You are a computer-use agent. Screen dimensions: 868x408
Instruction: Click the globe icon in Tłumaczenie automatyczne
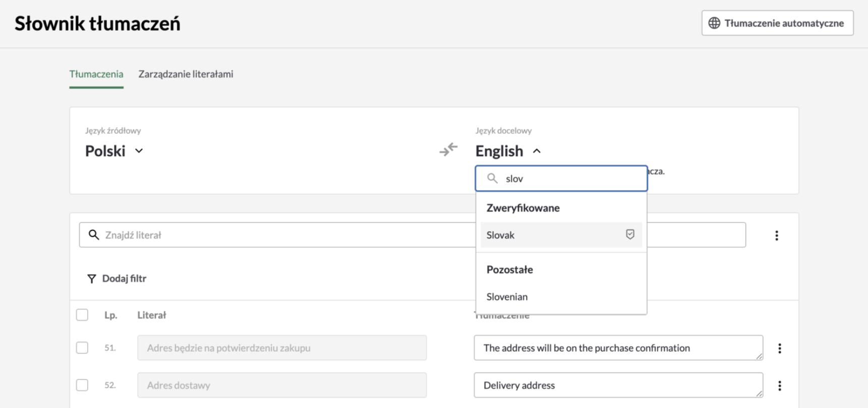714,23
